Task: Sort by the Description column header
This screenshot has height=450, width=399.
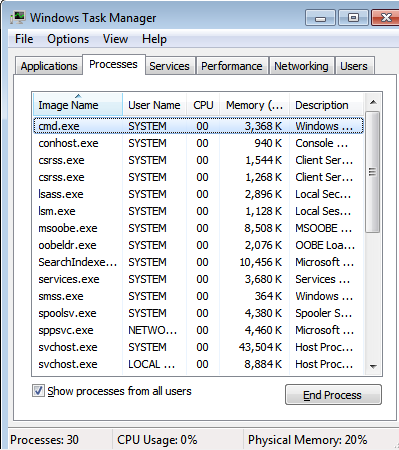Action: coord(326,105)
